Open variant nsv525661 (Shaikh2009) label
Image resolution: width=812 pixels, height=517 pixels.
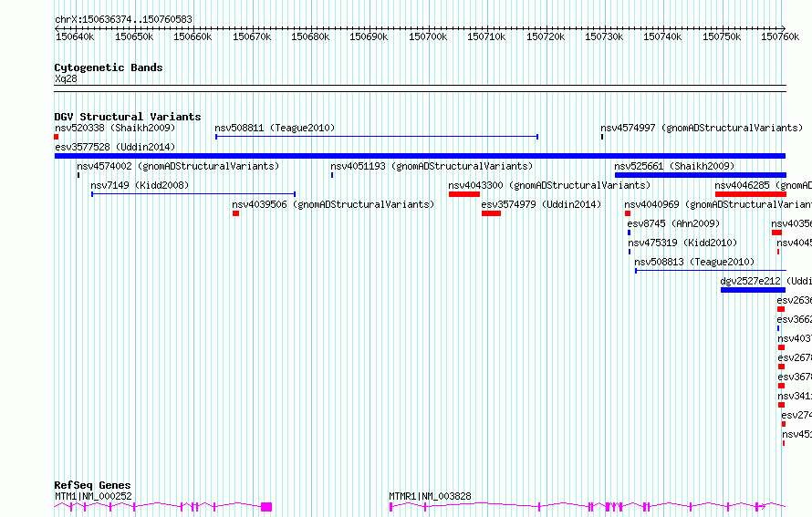(x=675, y=166)
